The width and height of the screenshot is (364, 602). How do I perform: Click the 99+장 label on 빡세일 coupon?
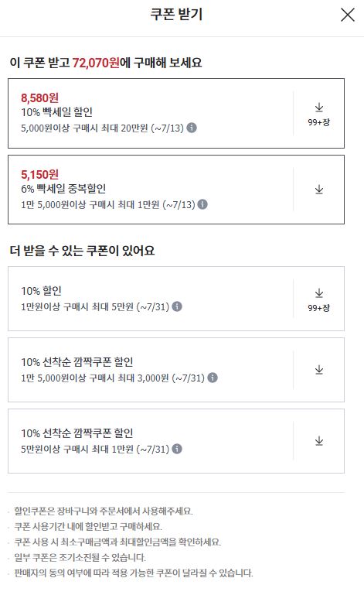point(318,122)
